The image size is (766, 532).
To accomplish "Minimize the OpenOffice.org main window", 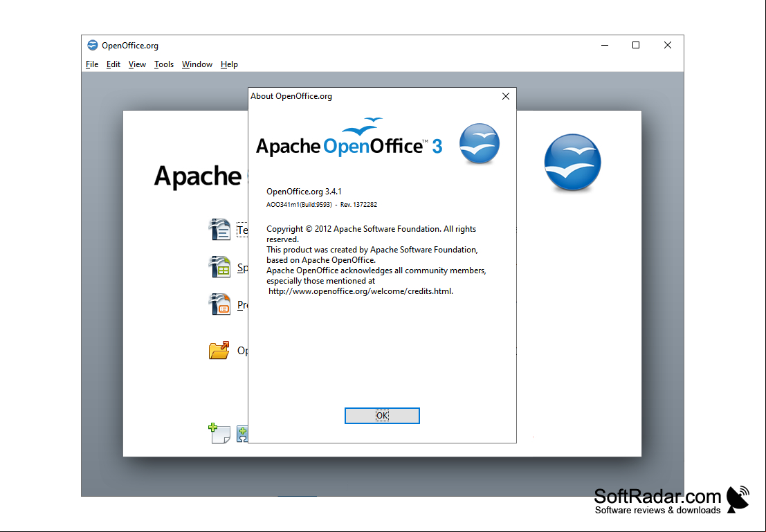I will coord(605,46).
